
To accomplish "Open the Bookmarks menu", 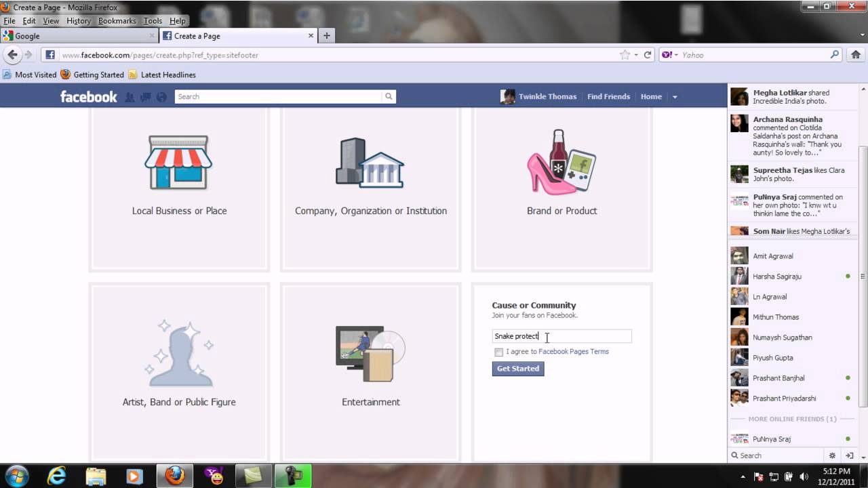I will pyautogui.click(x=117, y=21).
